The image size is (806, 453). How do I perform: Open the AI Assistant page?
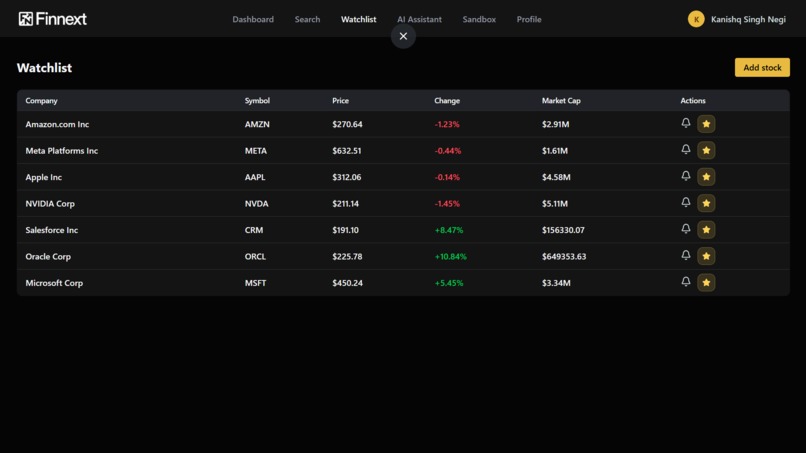pyautogui.click(x=419, y=19)
